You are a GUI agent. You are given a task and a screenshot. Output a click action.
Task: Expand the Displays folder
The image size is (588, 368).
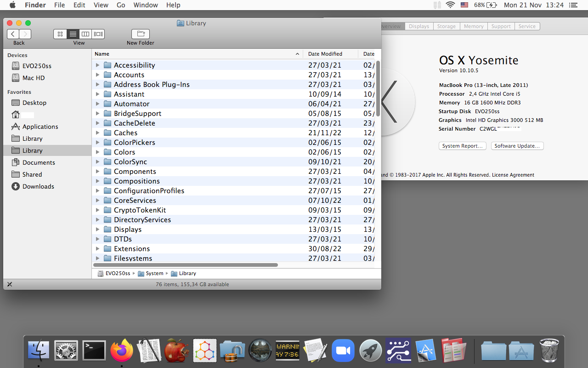(x=97, y=229)
